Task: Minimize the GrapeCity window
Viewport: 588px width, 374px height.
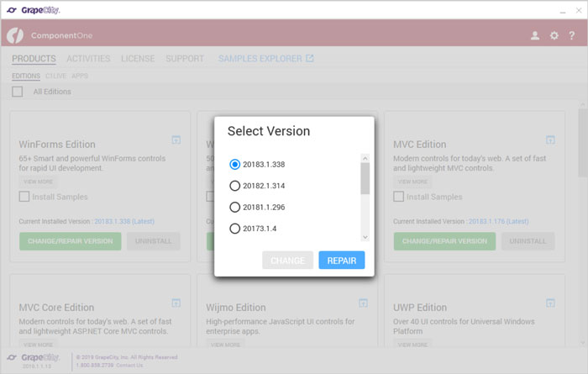Action: point(563,11)
